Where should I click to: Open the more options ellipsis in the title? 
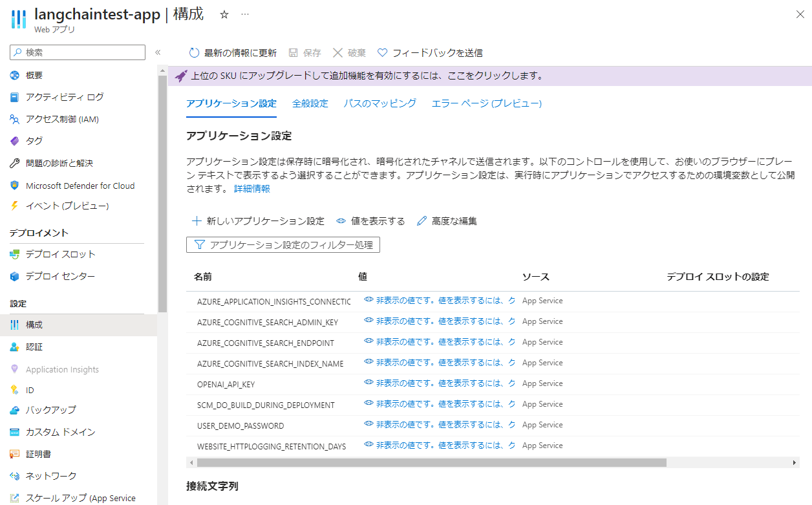tap(245, 14)
